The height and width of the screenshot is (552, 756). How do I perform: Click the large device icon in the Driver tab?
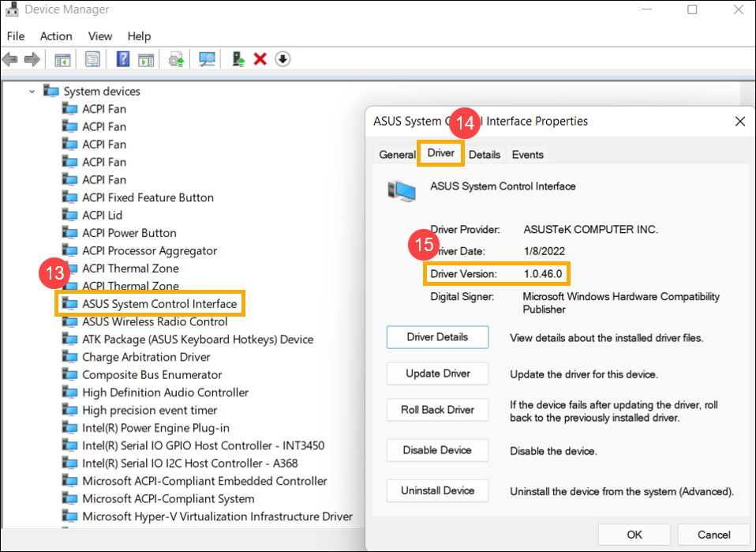point(402,191)
